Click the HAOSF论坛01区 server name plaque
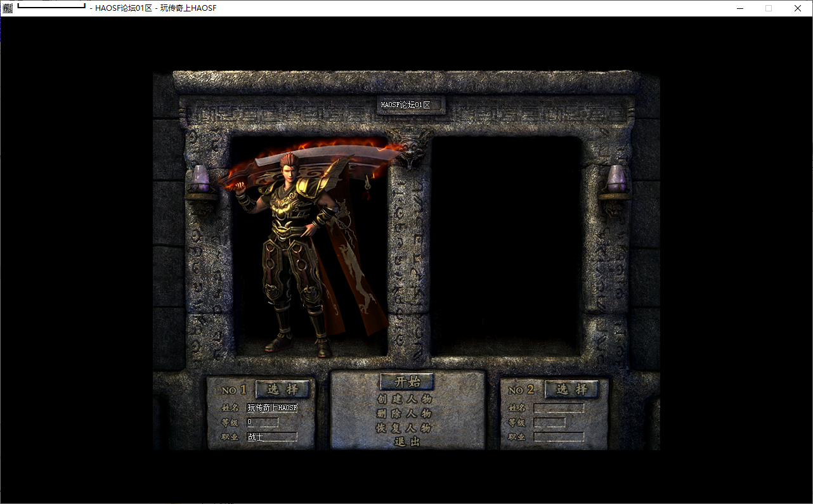813x504 pixels. pyautogui.click(x=411, y=105)
